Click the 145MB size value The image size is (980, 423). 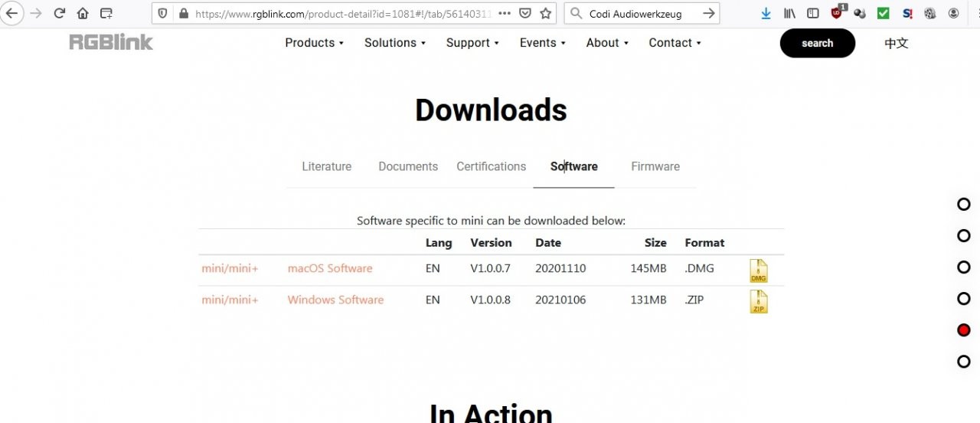pos(648,268)
